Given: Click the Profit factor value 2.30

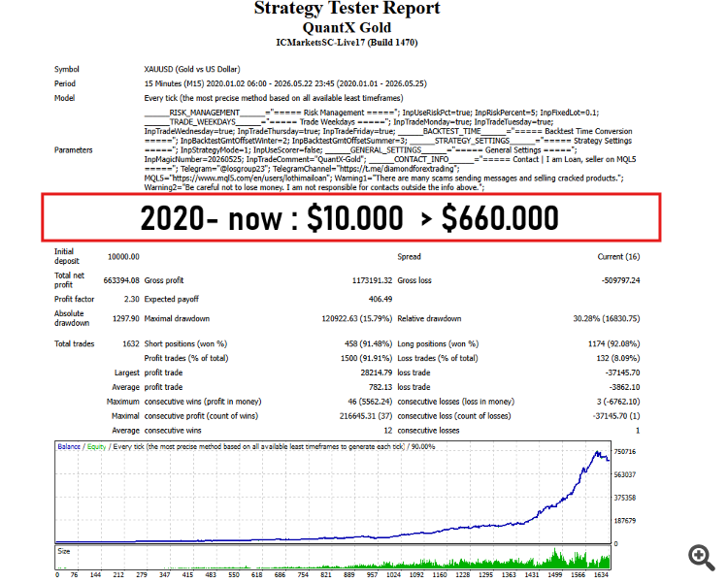Looking at the screenshot, I should click(131, 299).
